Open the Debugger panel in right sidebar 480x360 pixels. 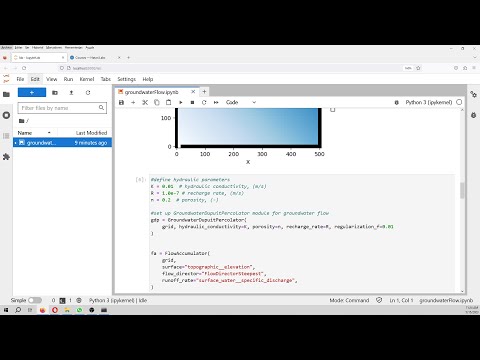[473, 115]
